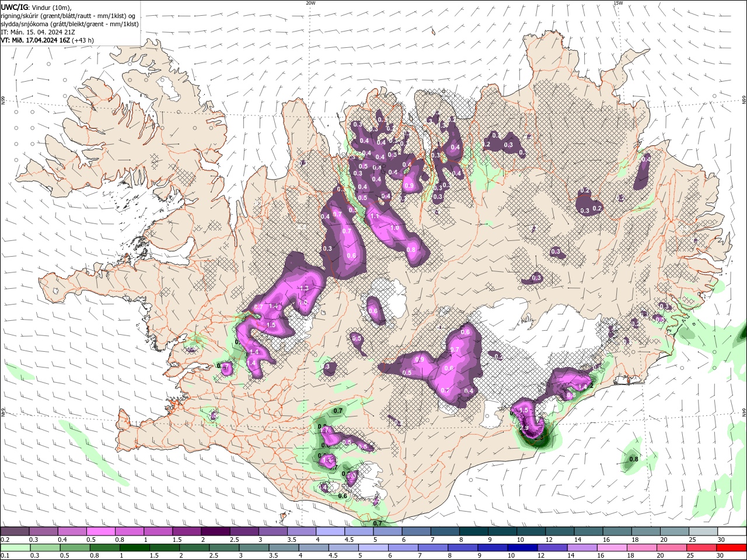Image resolution: width=747 pixels, height=560 pixels.
Task: Click the gray-green rain swatch labeled 3
Action: [253, 548]
